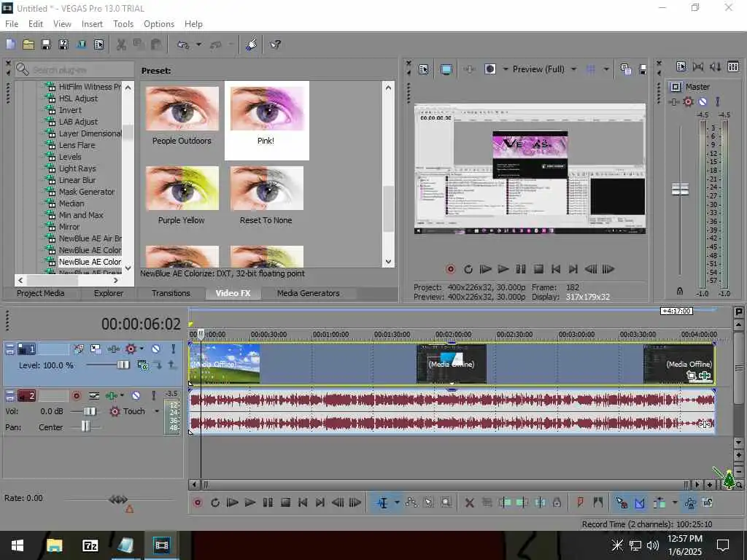747x560 pixels.
Task: Open the Auto Ripple dropdown arrow
Action: point(674,502)
